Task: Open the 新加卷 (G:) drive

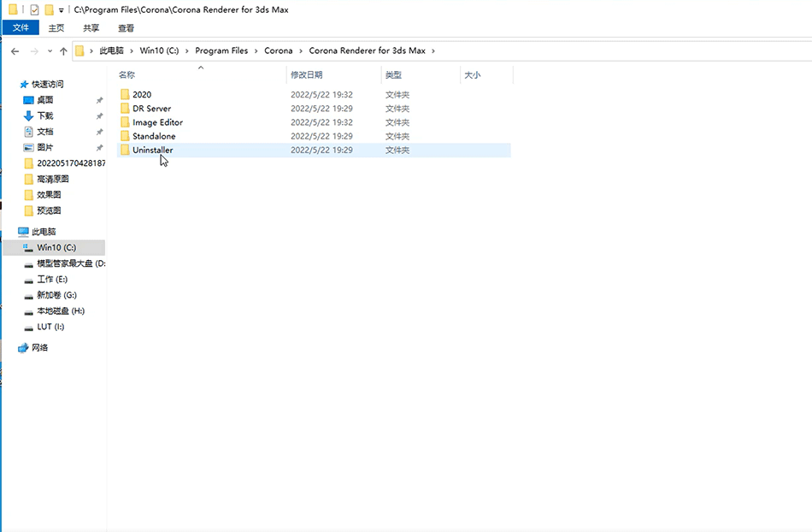Action: coord(57,295)
